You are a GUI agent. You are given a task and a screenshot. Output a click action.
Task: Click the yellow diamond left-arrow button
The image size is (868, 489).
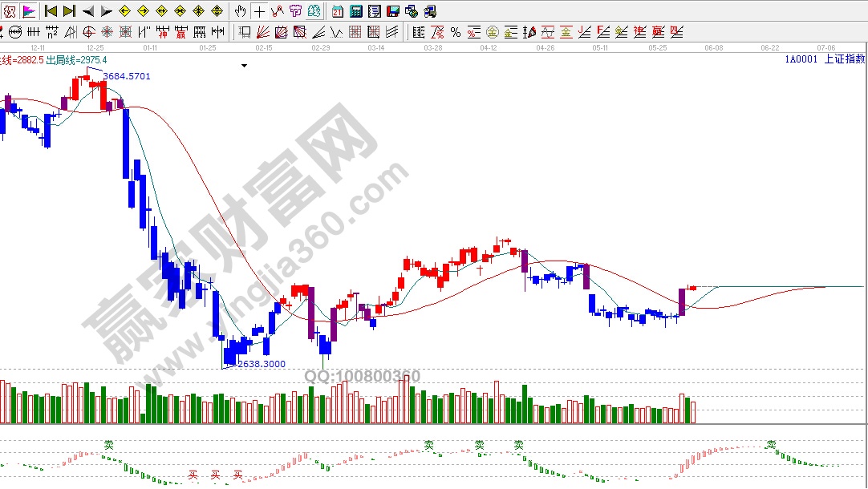[124, 11]
